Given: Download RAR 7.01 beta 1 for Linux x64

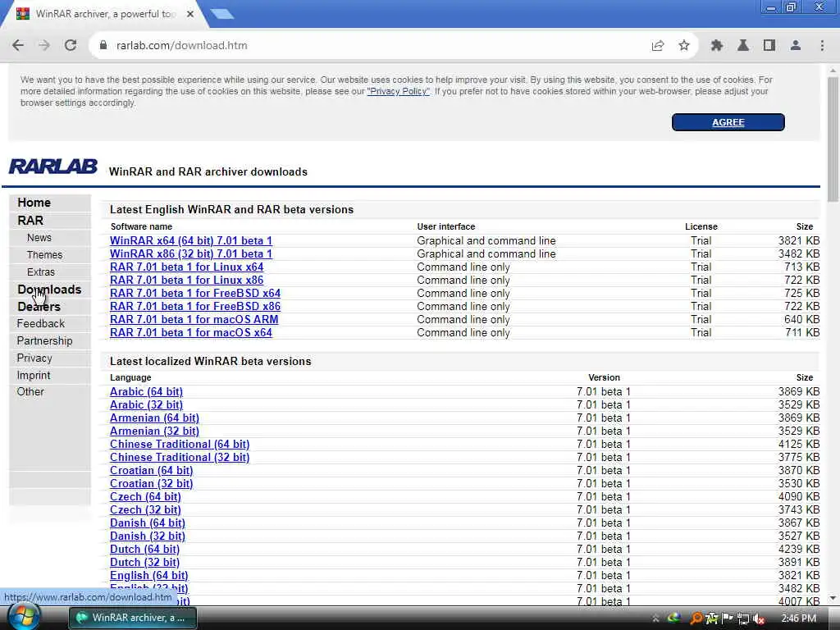Looking at the screenshot, I should click(x=186, y=267).
